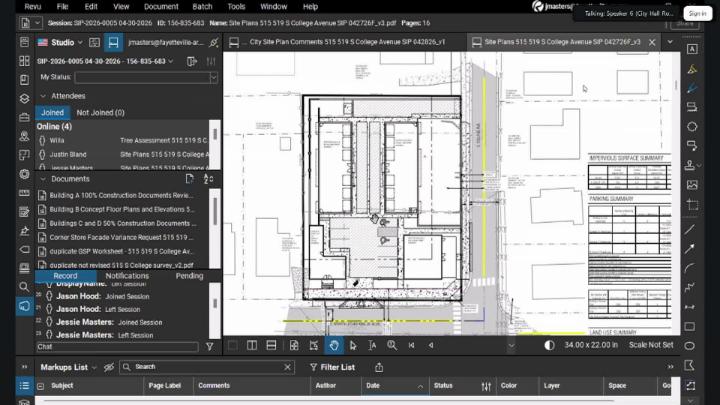The image size is (720, 405).
Task: Select the Ellipse tool in right toolbar
Action: (690, 346)
